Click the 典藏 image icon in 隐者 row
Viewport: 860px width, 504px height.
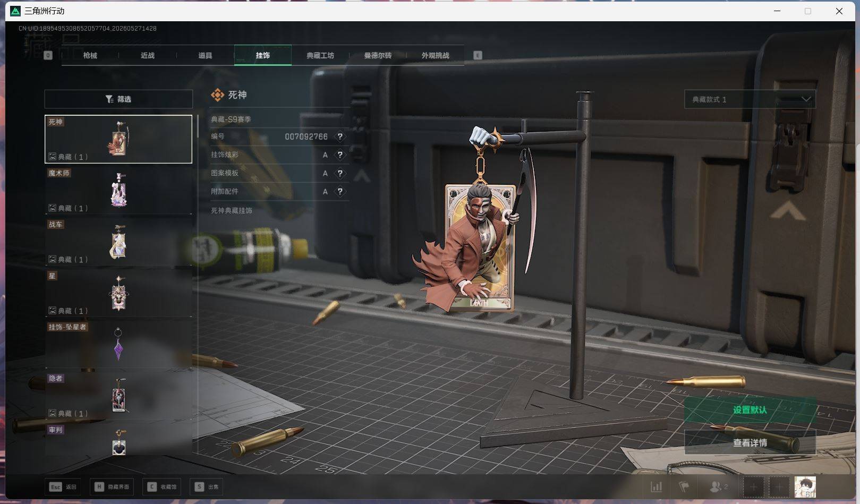(x=53, y=413)
